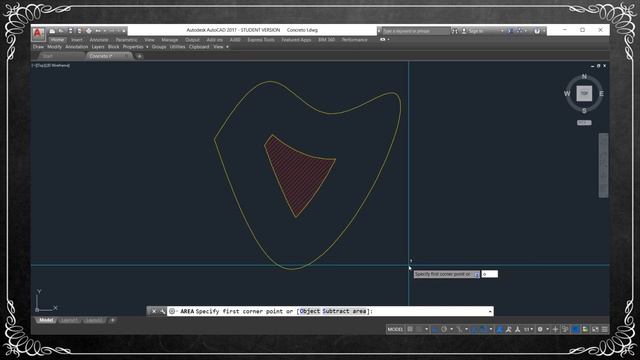Viewport: 640px width, 360px height.
Task: Click the keyword search input field
Action: pyautogui.click(x=416, y=31)
